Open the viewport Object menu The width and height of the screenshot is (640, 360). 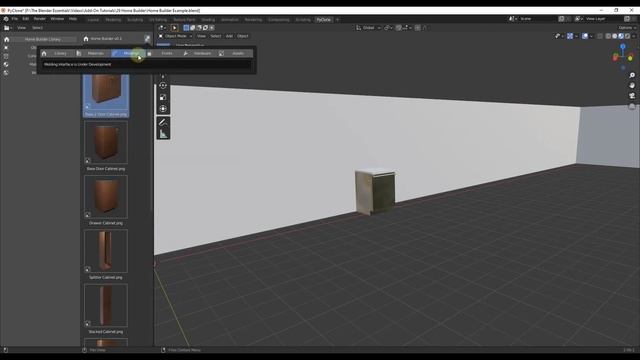coord(242,36)
